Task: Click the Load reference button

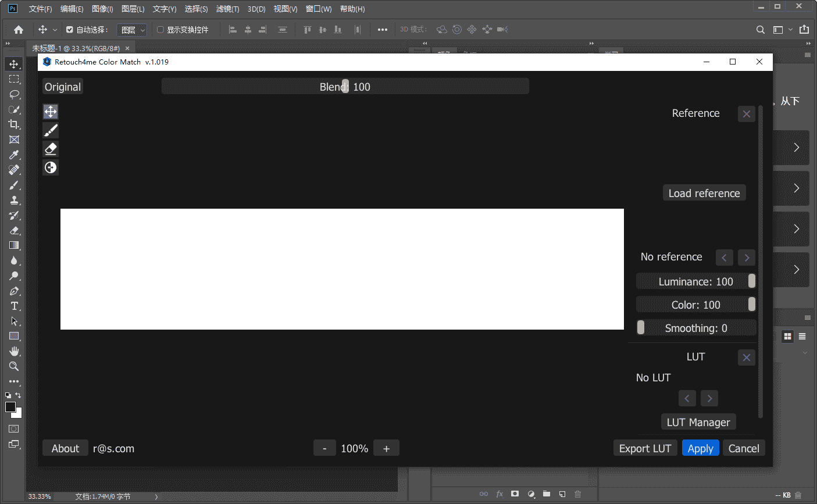Action: [x=704, y=193]
